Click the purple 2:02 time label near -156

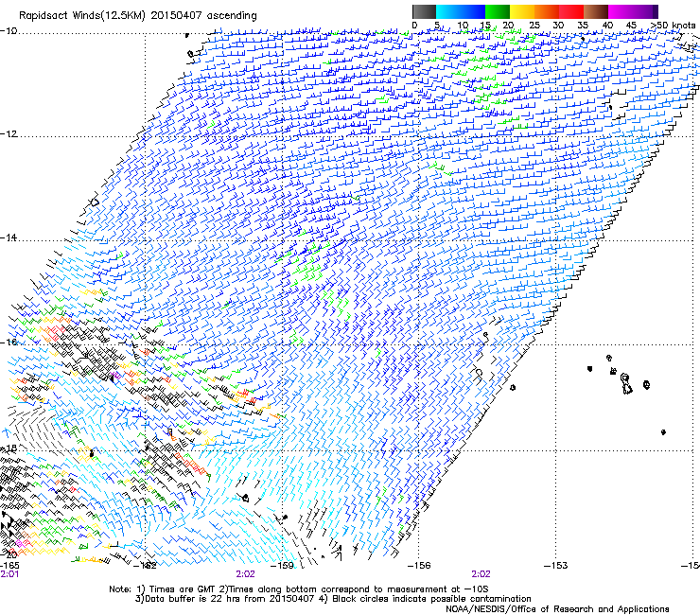(x=481, y=574)
